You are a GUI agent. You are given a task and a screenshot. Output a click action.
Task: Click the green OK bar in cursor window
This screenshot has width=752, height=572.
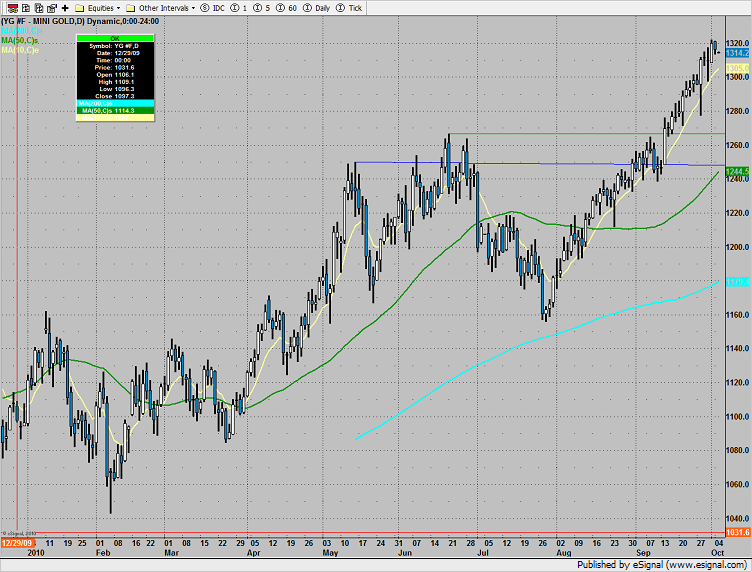tap(115, 38)
